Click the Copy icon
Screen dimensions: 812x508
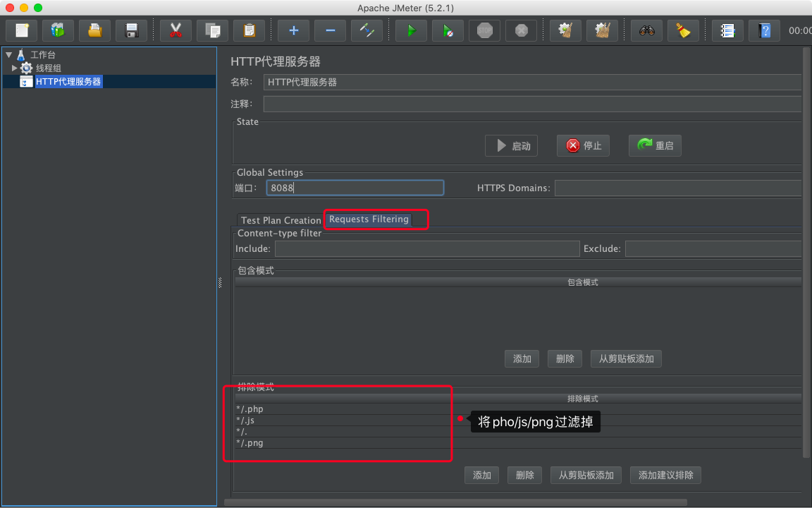pos(212,30)
